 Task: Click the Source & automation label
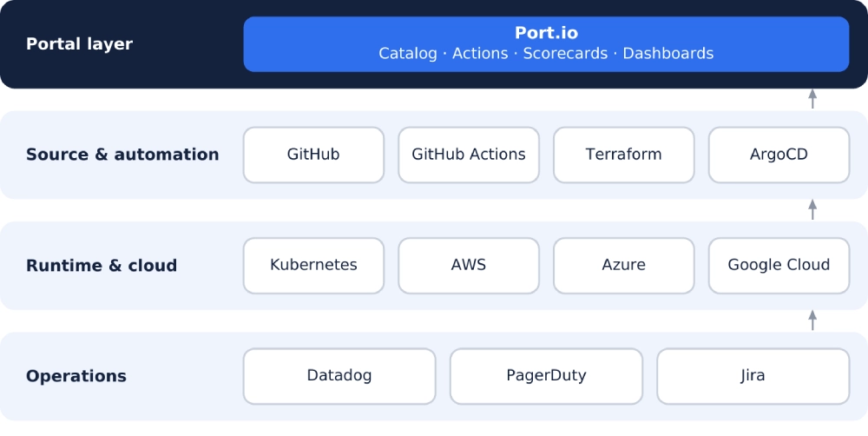tap(122, 155)
